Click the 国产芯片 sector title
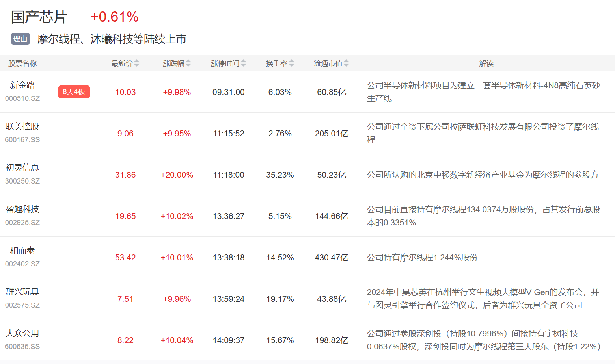Screen dimensions: 615x364 coord(39,17)
